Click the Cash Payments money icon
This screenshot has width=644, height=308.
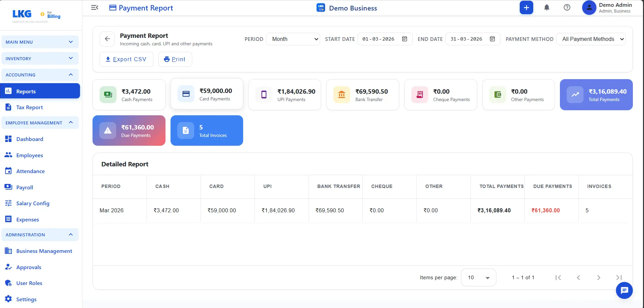(108, 94)
